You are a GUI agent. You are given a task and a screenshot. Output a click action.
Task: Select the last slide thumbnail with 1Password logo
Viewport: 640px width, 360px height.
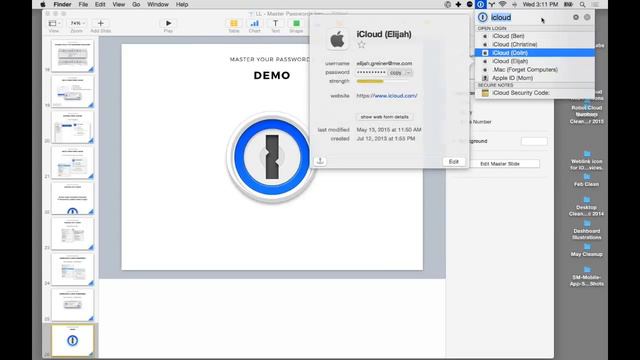click(x=72, y=340)
